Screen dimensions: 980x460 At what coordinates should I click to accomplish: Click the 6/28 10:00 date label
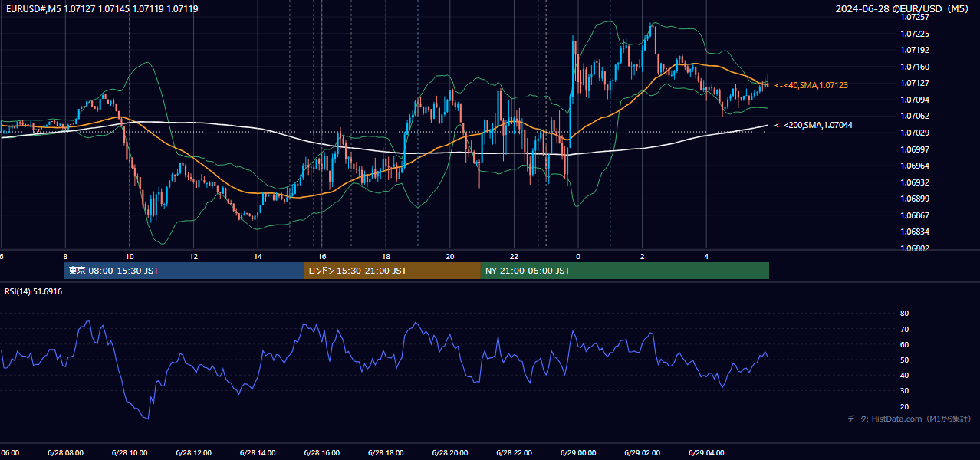tap(130, 452)
